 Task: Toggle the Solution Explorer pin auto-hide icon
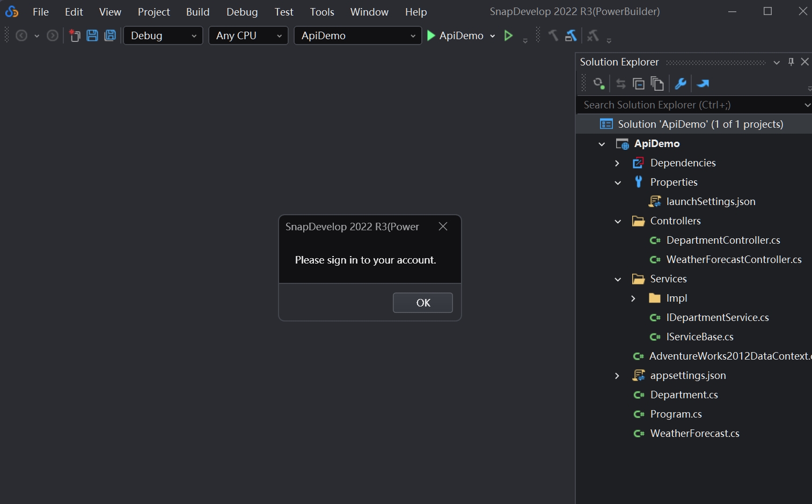(791, 62)
